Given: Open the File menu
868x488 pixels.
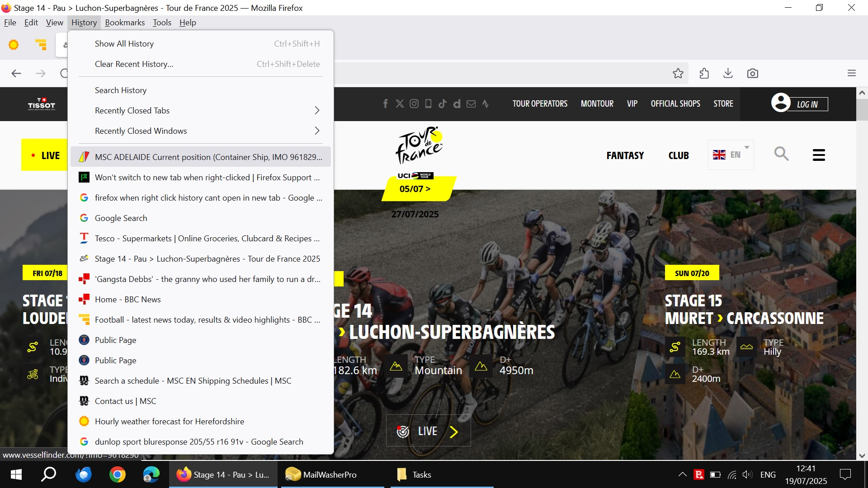Looking at the screenshot, I should tap(10, 23).
